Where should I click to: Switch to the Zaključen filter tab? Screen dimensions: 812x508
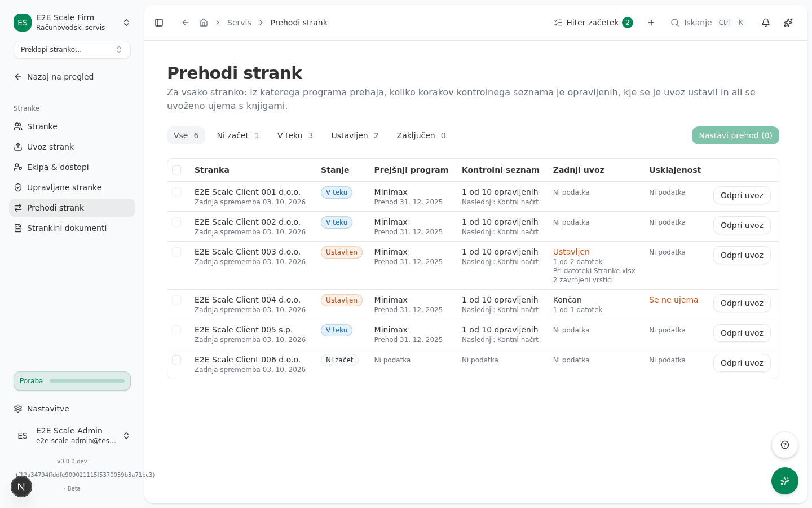click(421, 135)
